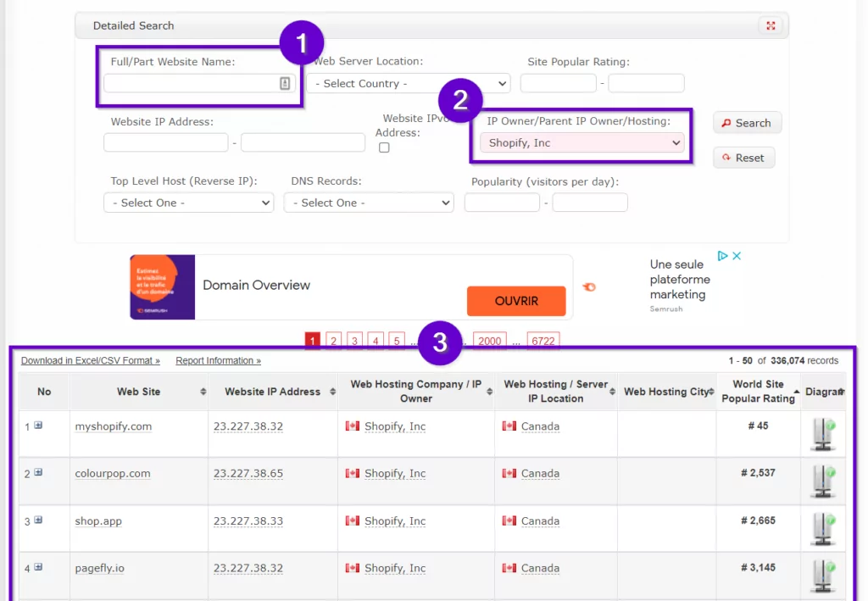Expand row 3 shop.app plus icon

[x=38, y=520]
